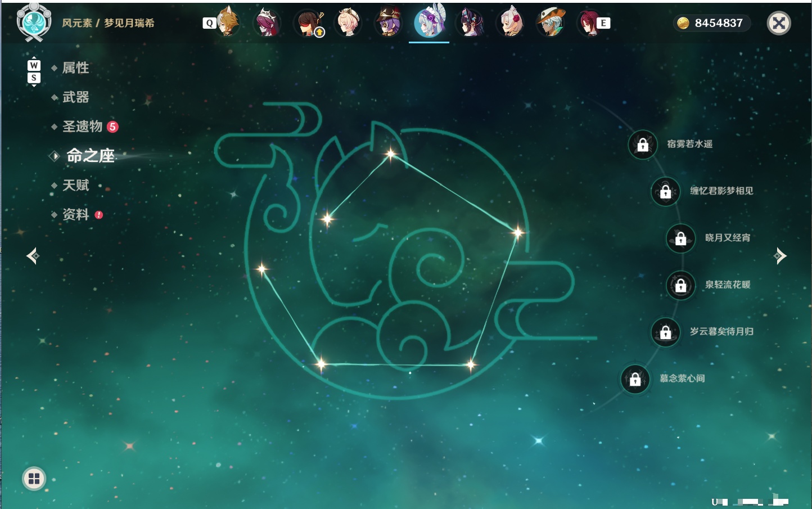The width and height of the screenshot is (812, 509).
Task: Click the Mora amount 8454837
Action: (719, 23)
